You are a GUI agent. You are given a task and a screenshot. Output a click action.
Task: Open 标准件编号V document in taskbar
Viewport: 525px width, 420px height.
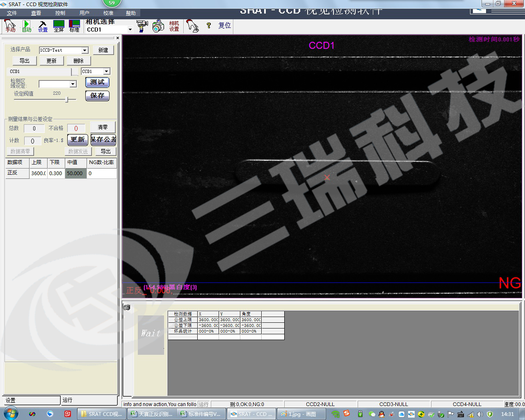point(201,414)
